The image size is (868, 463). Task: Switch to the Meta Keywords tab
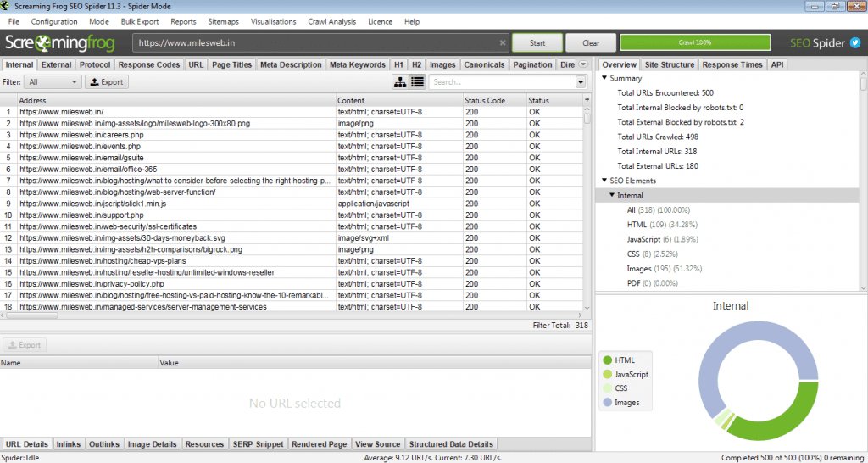[x=358, y=64]
